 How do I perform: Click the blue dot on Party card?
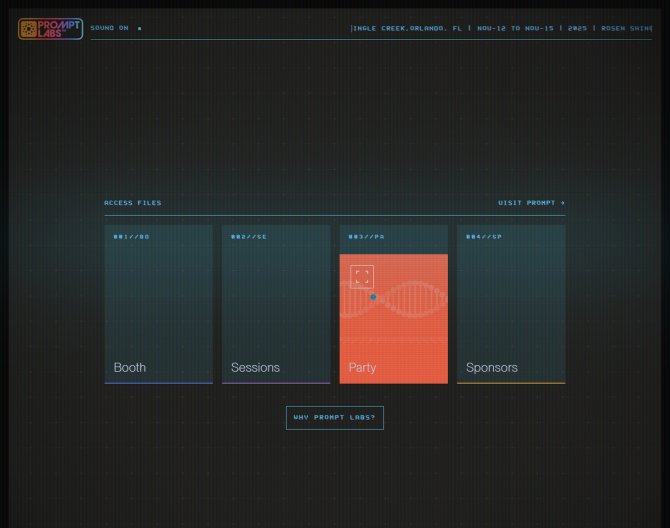click(373, 297)
